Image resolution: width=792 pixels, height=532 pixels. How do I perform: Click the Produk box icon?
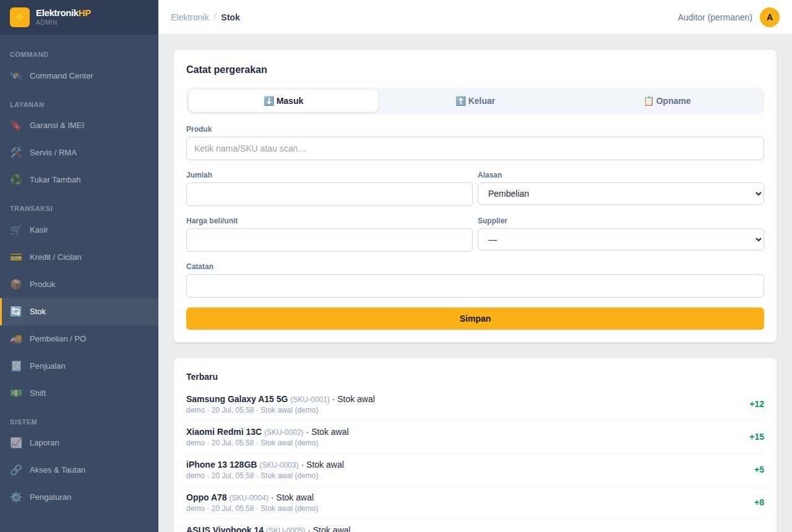coord(16,285)
